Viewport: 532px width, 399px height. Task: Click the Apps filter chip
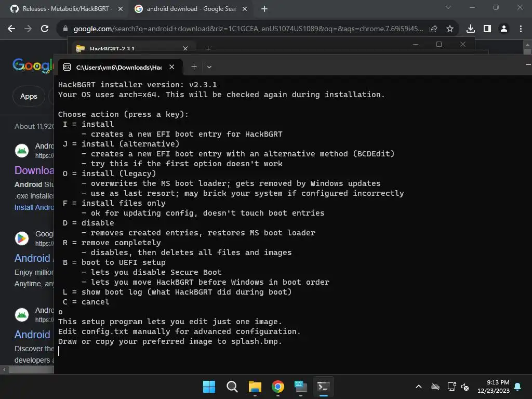click(x=29, y=96)
